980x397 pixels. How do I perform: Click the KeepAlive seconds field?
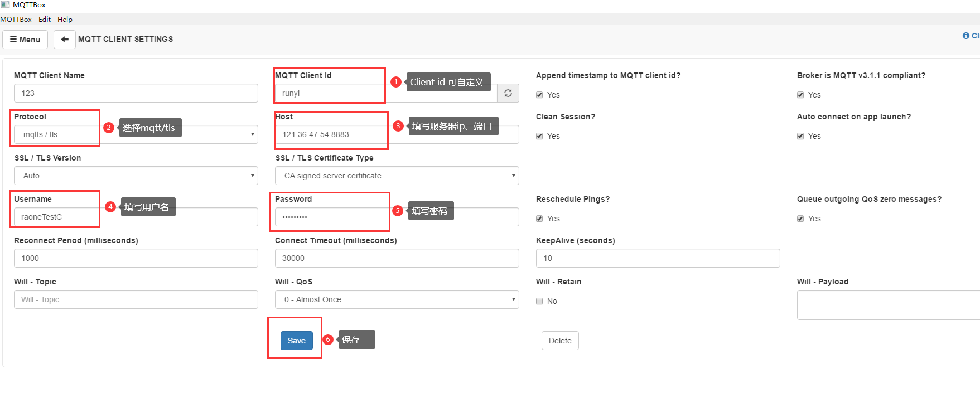pos(658,258)
